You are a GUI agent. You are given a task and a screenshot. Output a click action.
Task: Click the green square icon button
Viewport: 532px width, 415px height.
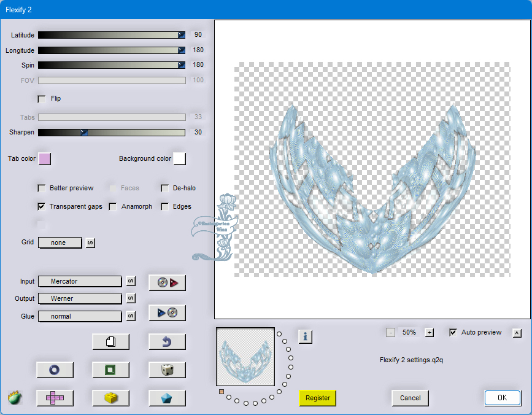click(111, 370)
